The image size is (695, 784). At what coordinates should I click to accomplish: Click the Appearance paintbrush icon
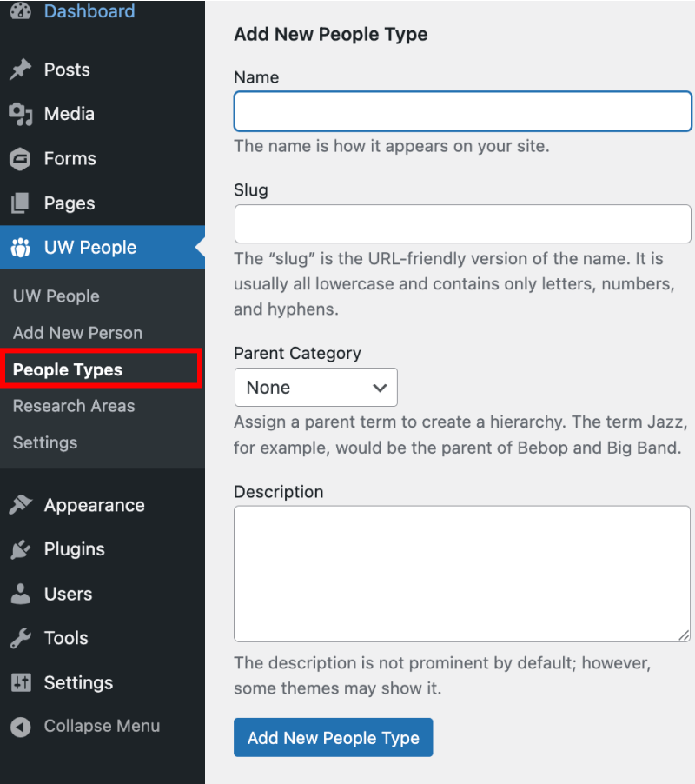(20, 505)
